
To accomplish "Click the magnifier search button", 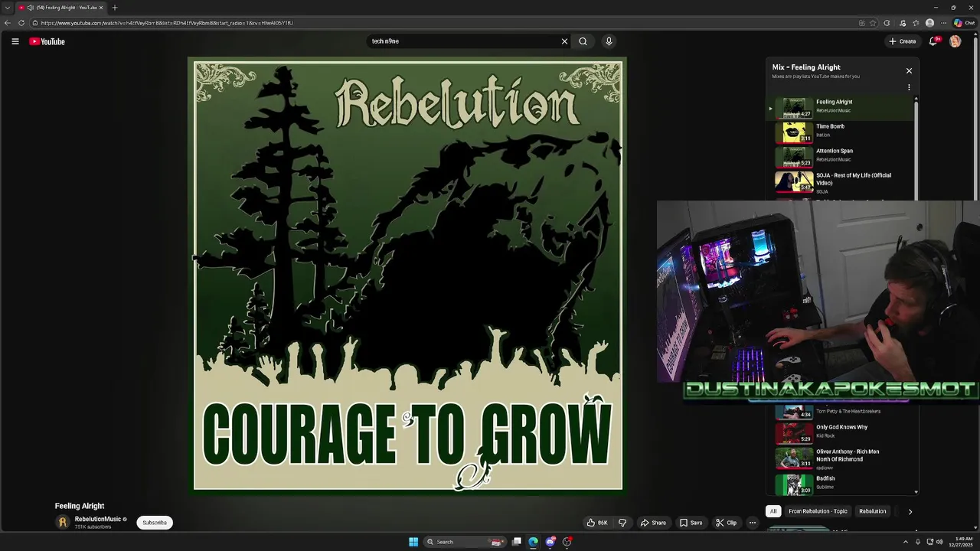I will click(583, 41).
